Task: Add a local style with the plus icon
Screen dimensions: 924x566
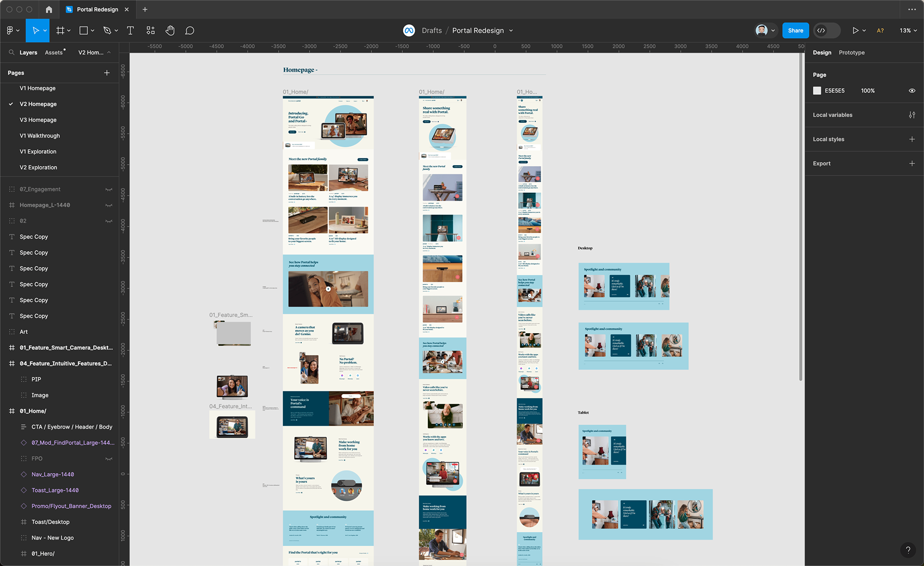Action: [912, 139]
